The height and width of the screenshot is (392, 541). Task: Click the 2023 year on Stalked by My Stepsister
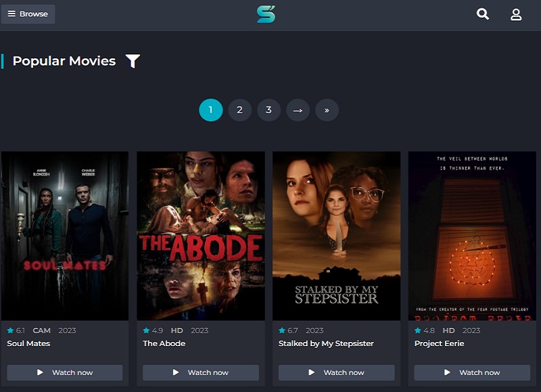click(314, 330)
